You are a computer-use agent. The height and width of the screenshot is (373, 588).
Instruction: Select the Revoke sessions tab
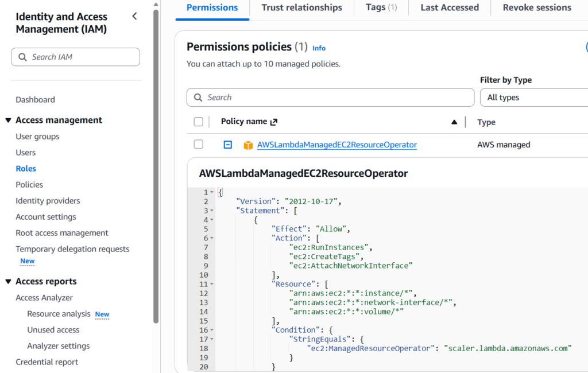click(x=538, y=7)
